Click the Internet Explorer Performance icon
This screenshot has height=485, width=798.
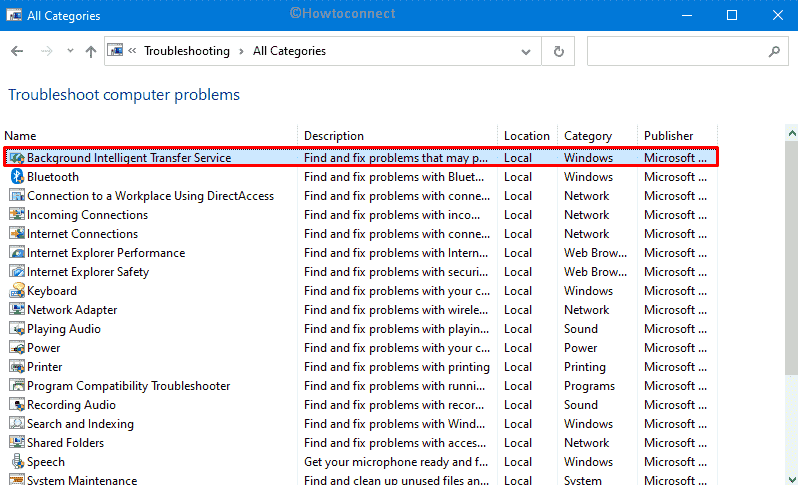click(17, 253)
